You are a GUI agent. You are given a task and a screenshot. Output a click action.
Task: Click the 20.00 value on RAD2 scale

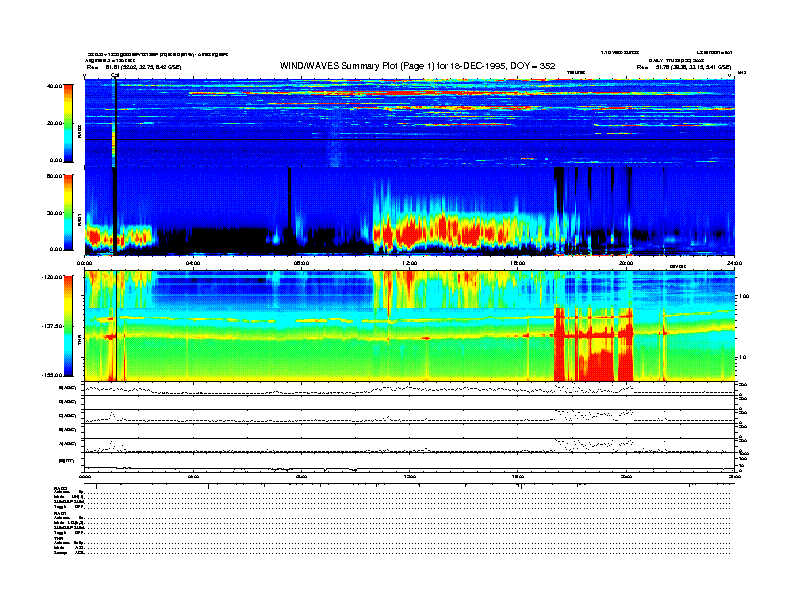(x=54, y=123)
